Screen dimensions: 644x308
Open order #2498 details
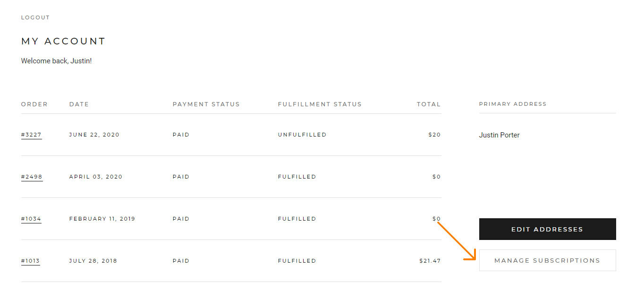pos(32,177)
